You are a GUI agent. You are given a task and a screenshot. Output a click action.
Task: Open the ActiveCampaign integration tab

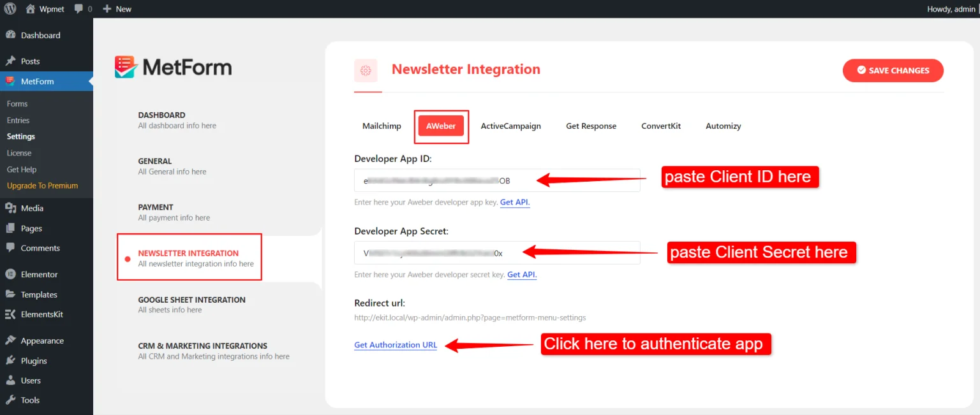click(x=510, y=126)
